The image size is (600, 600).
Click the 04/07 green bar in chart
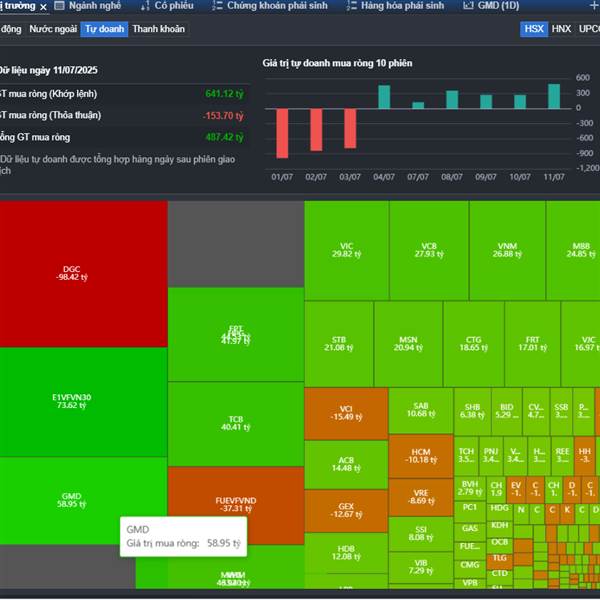[x=384, y=97]
